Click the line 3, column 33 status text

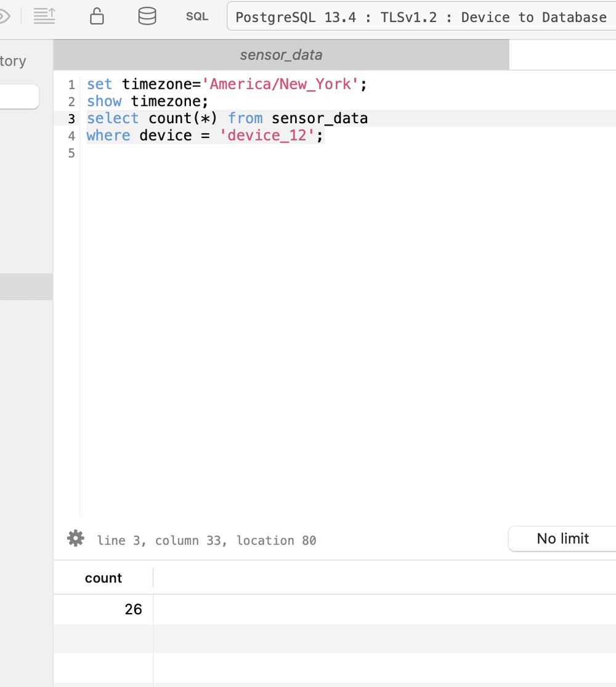tap(206, 540)
